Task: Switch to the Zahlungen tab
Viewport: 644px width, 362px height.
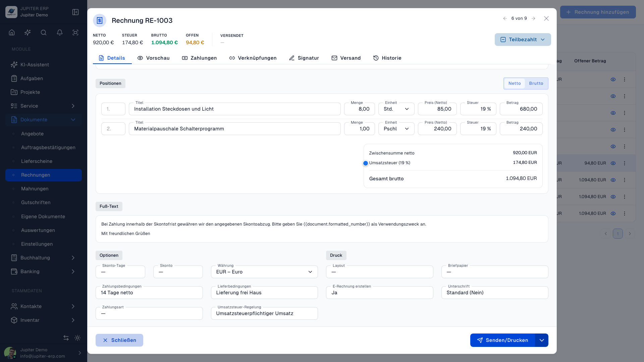Action: (199, 58)
